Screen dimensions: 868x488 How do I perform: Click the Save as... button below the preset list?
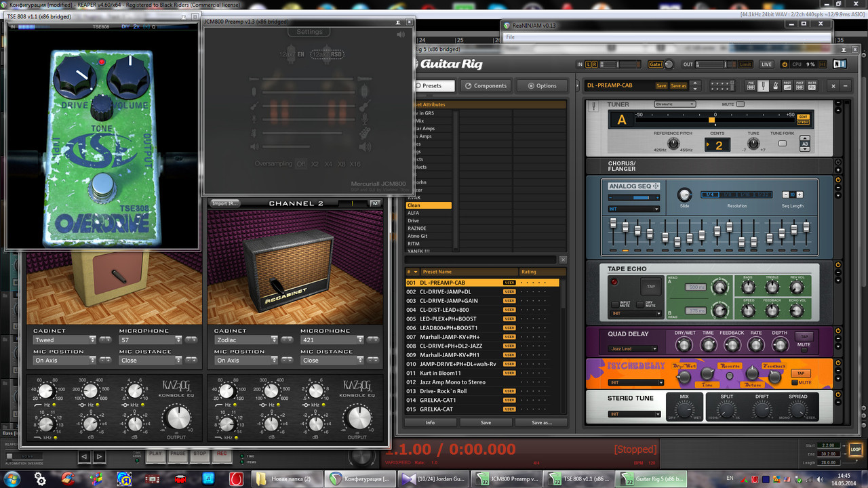[541, 422]
